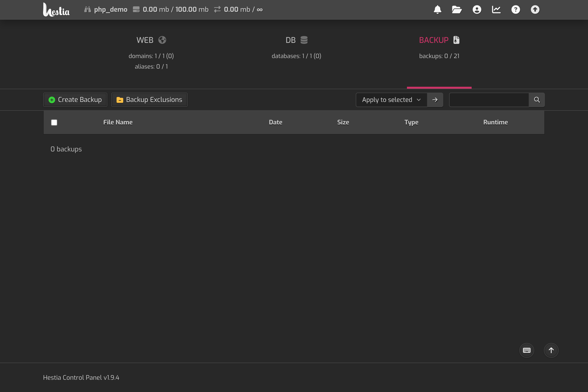Toggle the select all backups checkbox
588x392 pixels.
(x=54, y=122)
